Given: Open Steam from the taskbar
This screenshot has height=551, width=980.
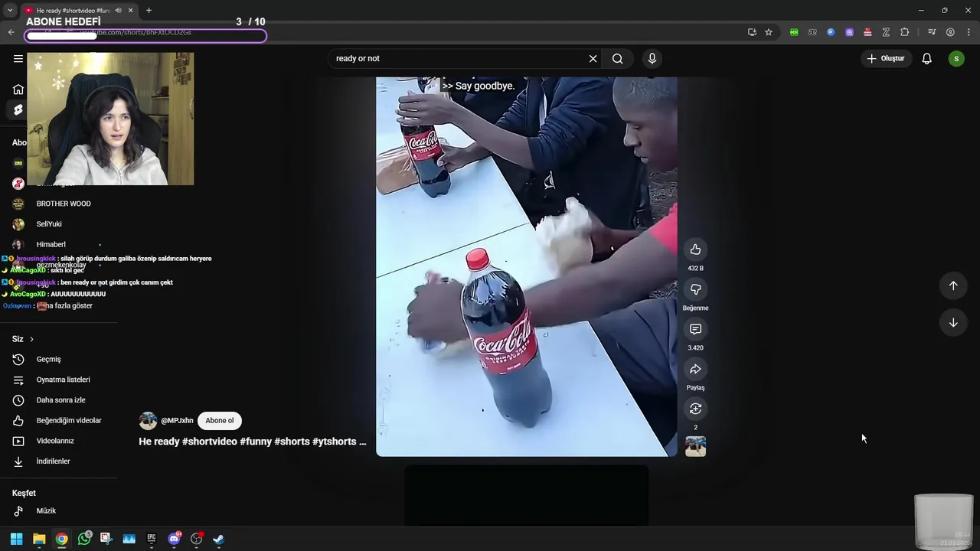Looking at the screenshot, I should 218,539.
